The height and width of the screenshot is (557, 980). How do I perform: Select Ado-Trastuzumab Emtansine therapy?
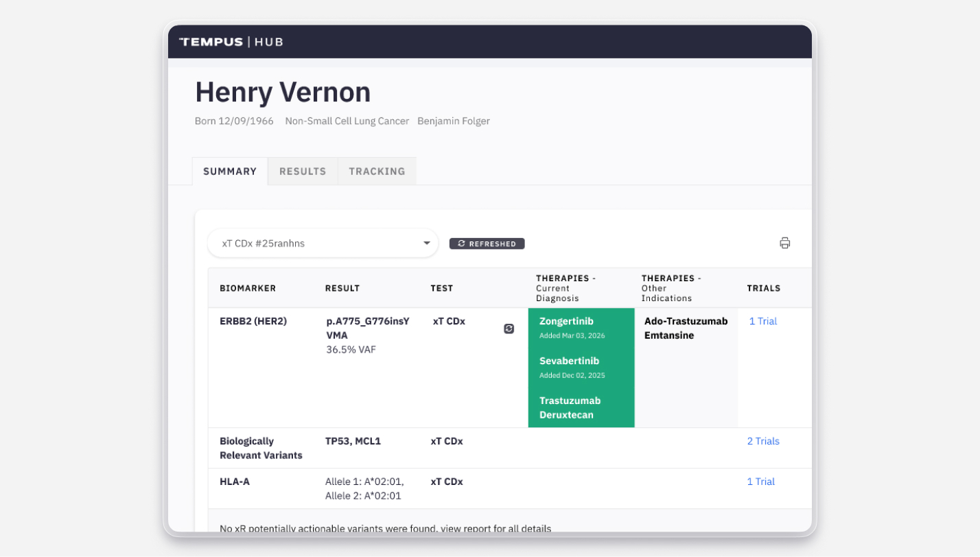coord(686,328)
